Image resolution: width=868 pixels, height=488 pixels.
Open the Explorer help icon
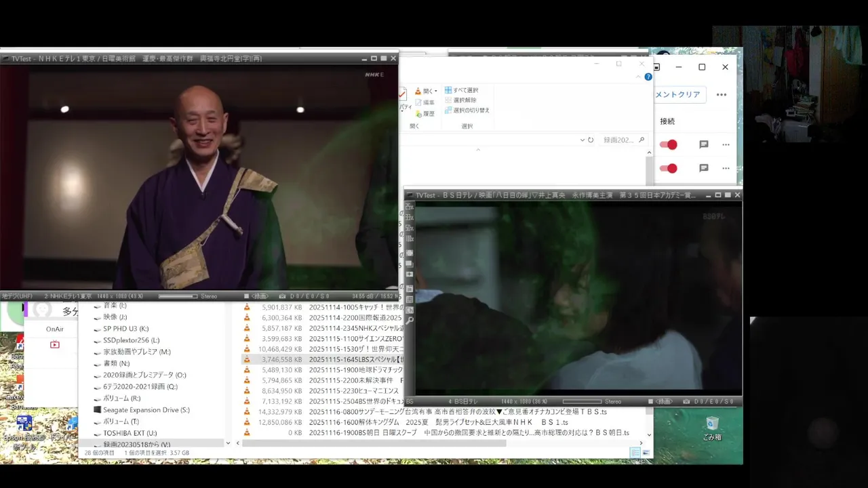tap(648, 77)
